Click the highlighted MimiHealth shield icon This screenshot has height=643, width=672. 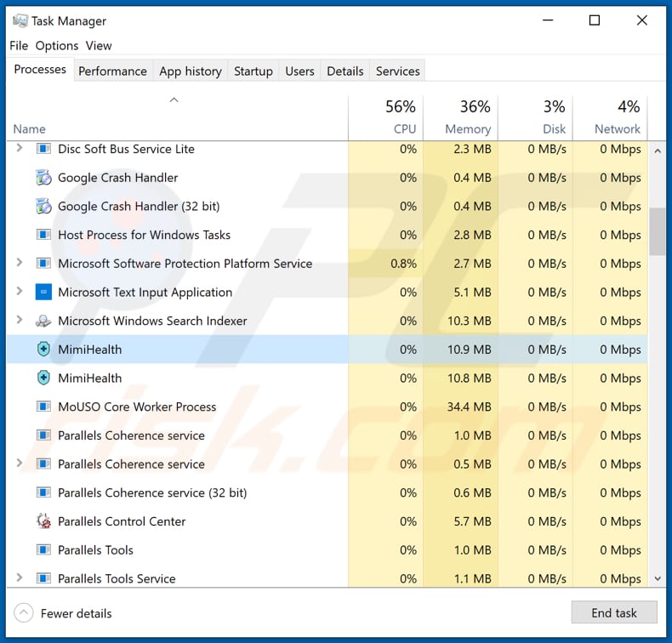pyautogui.click(x=43, y=350)
